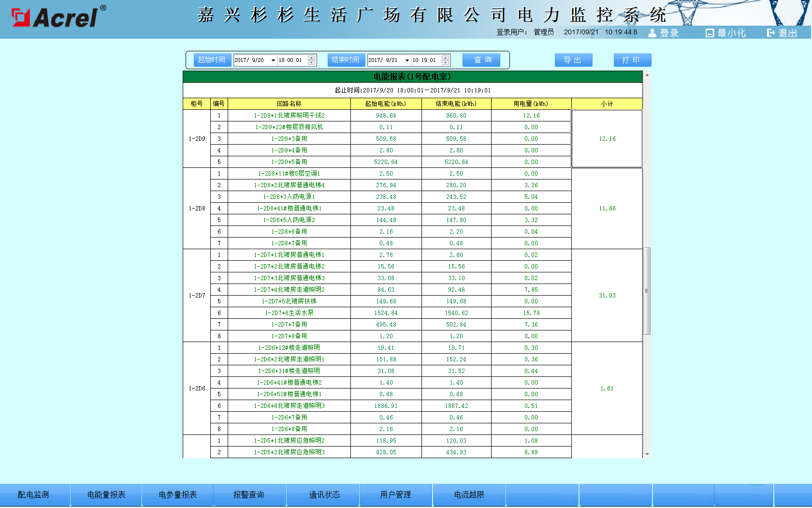This screenshot has height=508, width=812.
Task: Open the 配电监测 tab
Action: (34, 494)
